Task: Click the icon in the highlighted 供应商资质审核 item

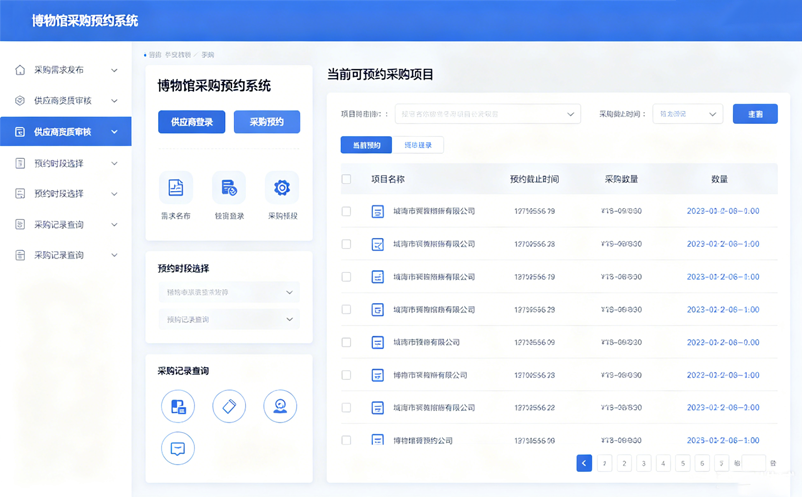Action: 20,132
